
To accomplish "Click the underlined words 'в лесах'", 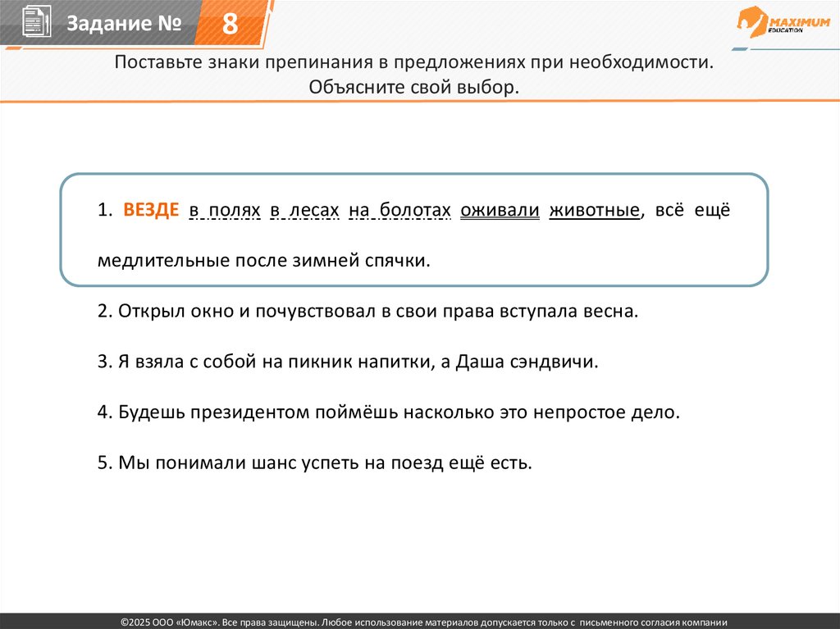I will [304, 210].
